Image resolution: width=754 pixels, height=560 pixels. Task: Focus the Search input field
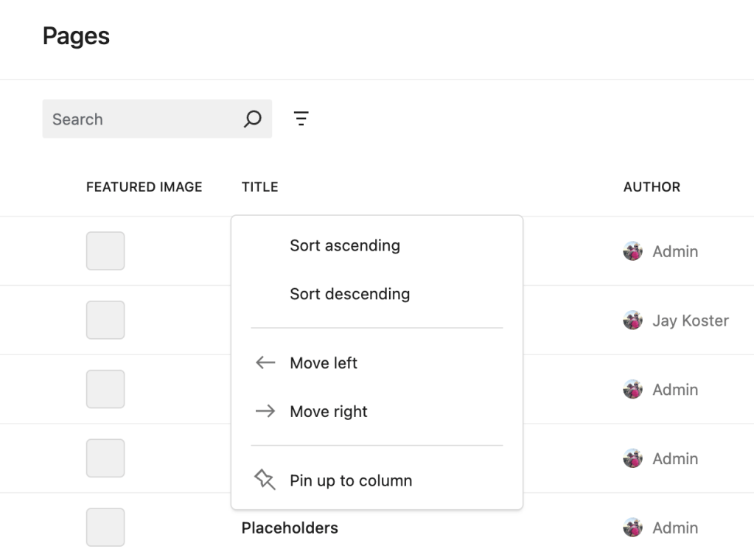140,119
